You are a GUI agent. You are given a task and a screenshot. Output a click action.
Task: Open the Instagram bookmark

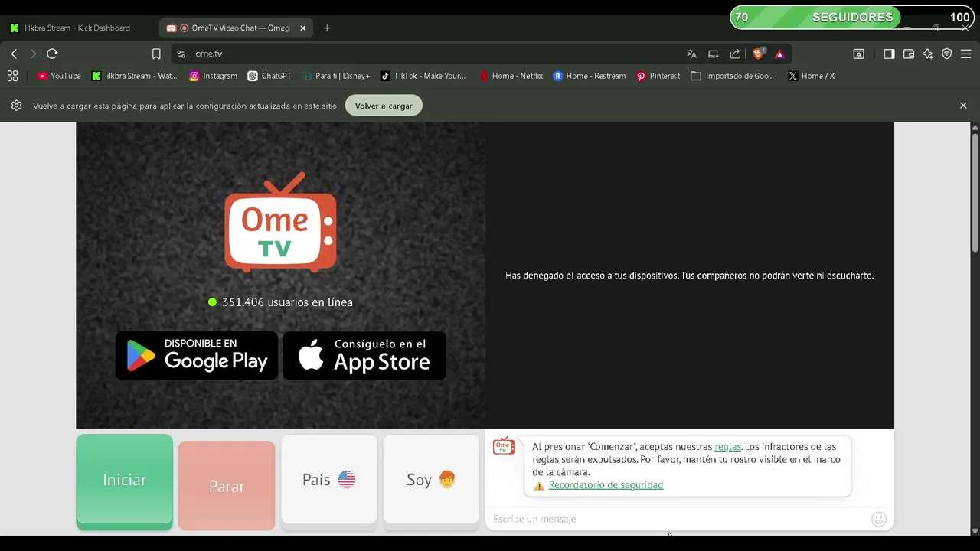pos(214,76)
